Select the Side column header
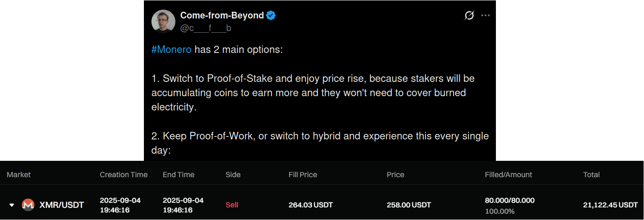Image resolution: width=644 pixels, height=220 pixels. pos(233,175)
